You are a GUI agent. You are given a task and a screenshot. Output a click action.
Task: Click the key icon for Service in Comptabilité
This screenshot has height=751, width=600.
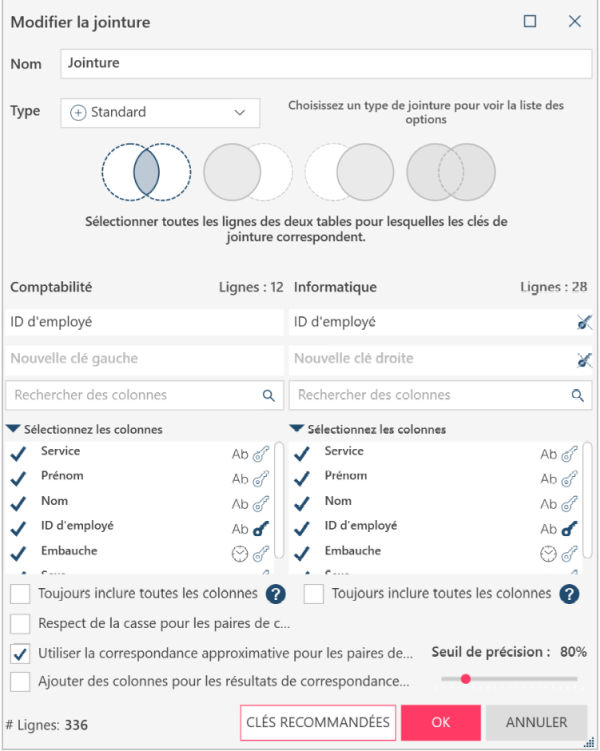click(x=261, y=453)
